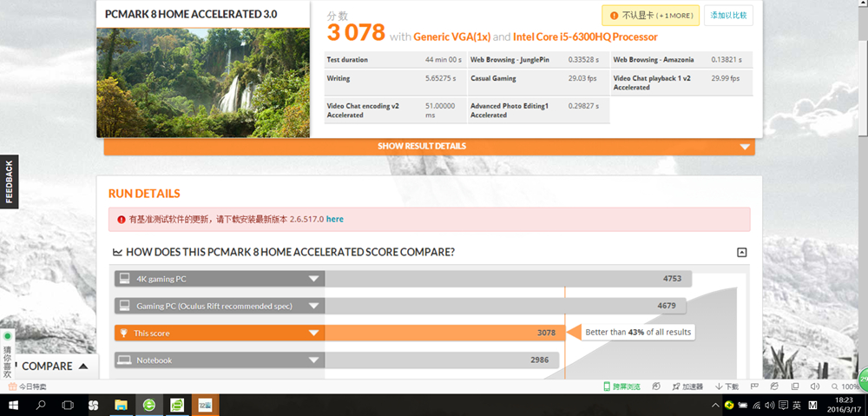This screenshot has width=868, height=416.
Task: Click the 4753 score bar
Action: 508,279
